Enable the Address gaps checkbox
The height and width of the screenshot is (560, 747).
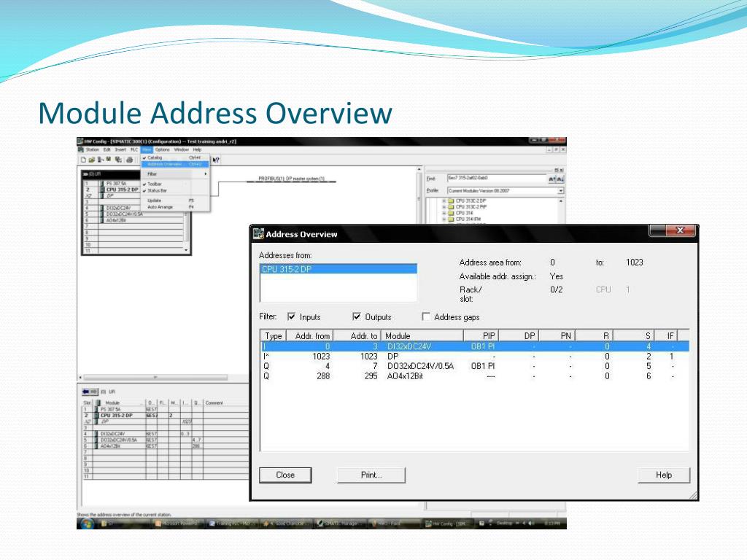point(426,316)
